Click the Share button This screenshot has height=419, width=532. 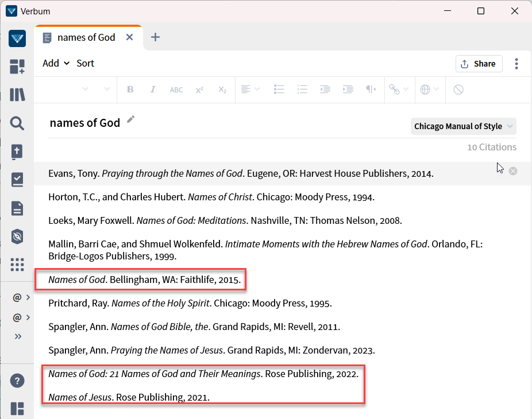click(479, 64)
